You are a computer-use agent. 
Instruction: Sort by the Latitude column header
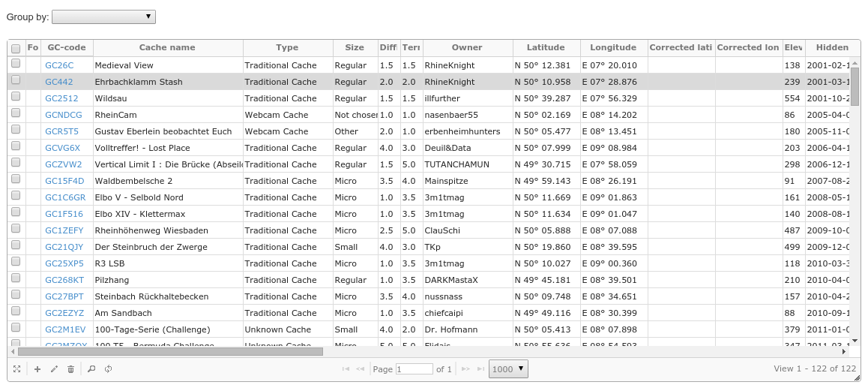pos(546,47)
